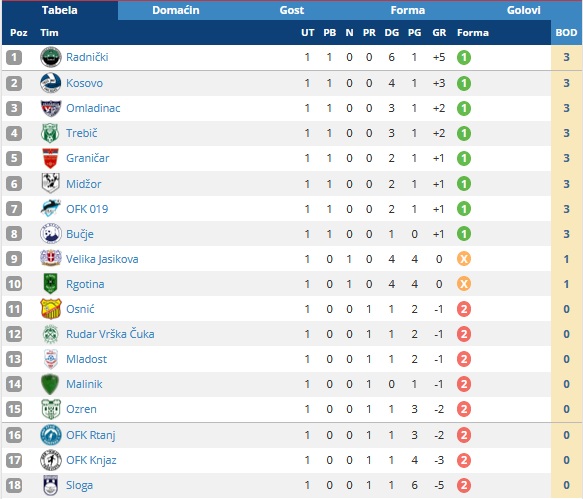This screenshot has width=583, height=499.
Task: Click Radnički's green win form badge
Action: coord(464,57)
